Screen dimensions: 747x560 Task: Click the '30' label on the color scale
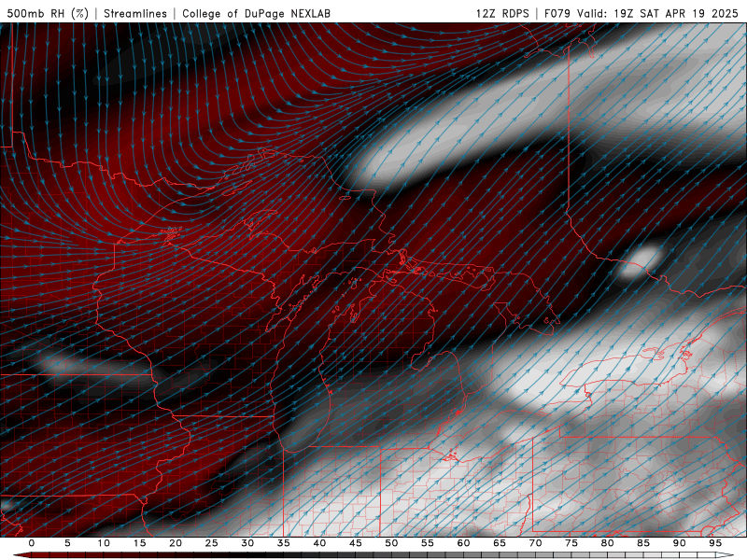tap(247, 543)
